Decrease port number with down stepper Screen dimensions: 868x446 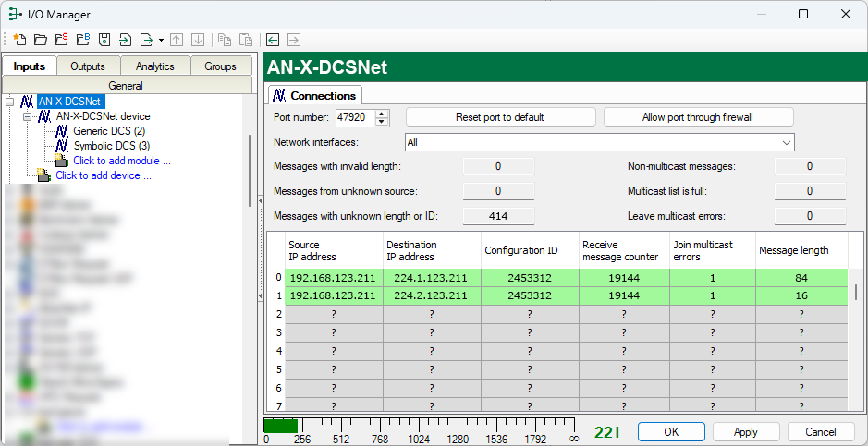click(x=383, y=122)
